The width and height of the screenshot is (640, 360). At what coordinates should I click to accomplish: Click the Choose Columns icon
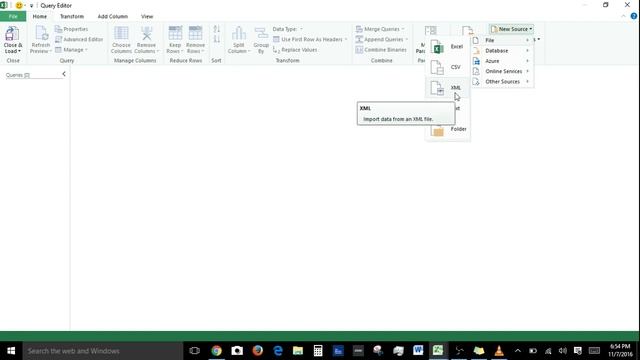[x=121, y=33]
